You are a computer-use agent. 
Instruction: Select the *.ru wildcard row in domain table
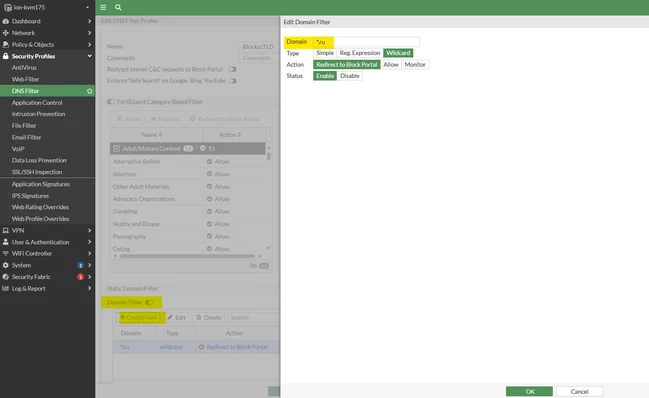pyautogui.click(x=196, y=347)
